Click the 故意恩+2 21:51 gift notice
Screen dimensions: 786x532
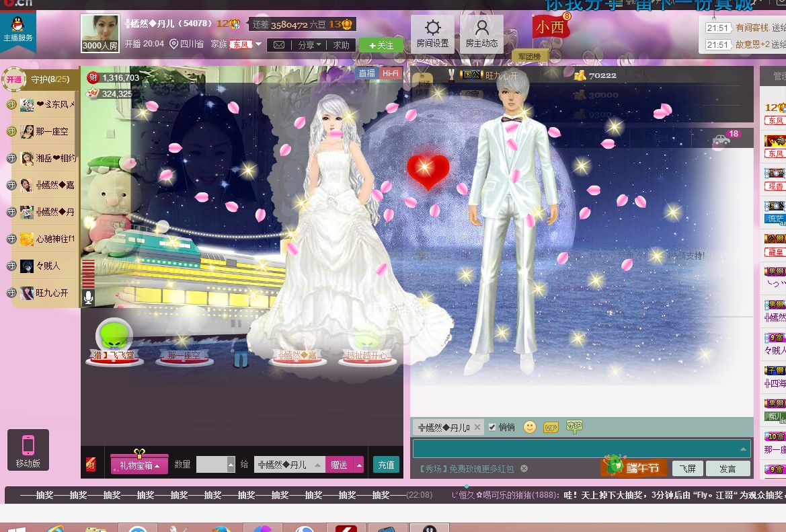point(745,44)
